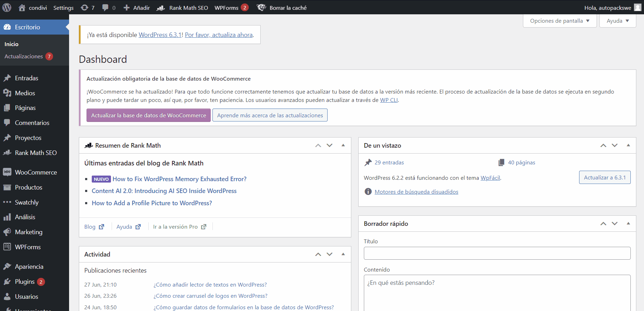Go to Plugins in the sidebar

coord(24,282)
